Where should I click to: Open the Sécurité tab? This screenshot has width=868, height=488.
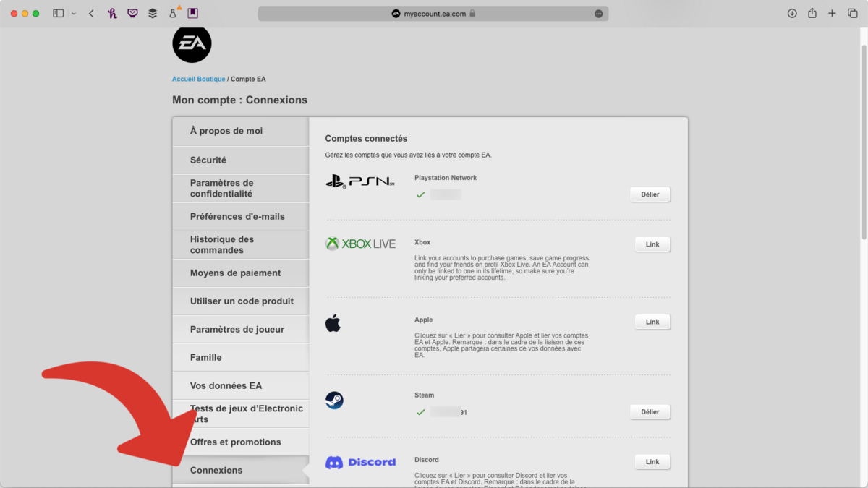241,160
